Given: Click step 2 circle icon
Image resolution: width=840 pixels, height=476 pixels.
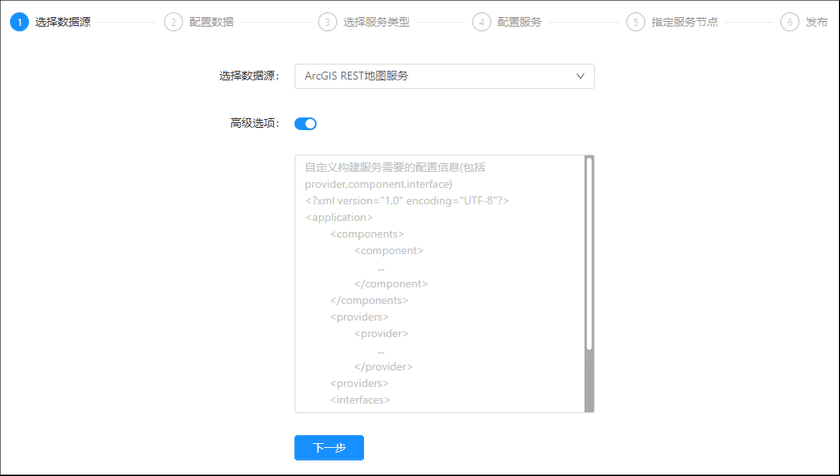Looking at the screenshot, I should pyautogui.click(x=174, y=22).
